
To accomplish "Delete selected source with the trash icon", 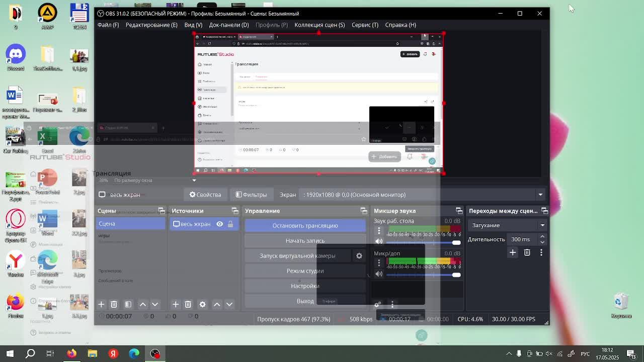I will click(x=188, y=304).
